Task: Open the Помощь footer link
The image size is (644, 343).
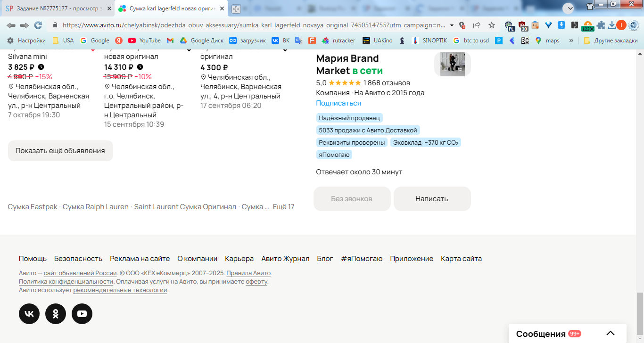Action: pos(33,259)
